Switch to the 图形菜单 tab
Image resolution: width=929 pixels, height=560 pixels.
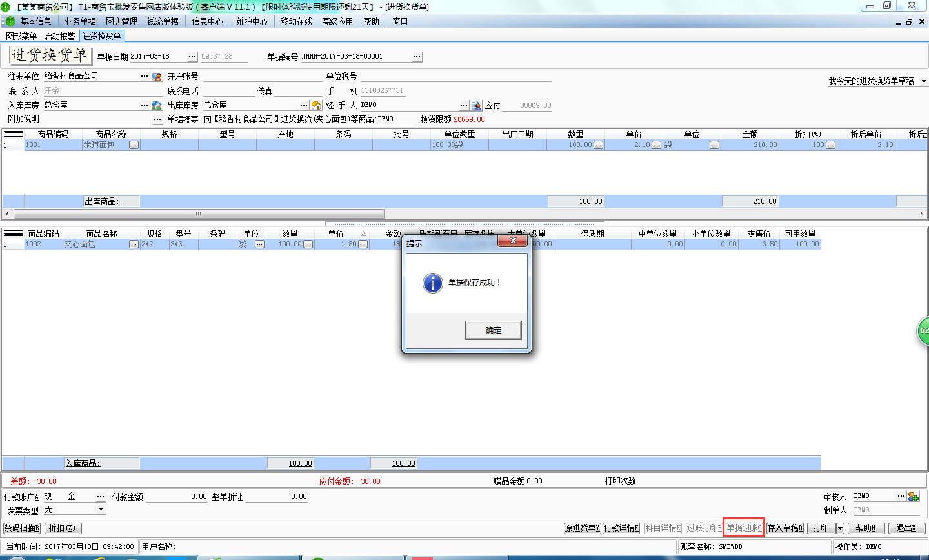(21, 36)
